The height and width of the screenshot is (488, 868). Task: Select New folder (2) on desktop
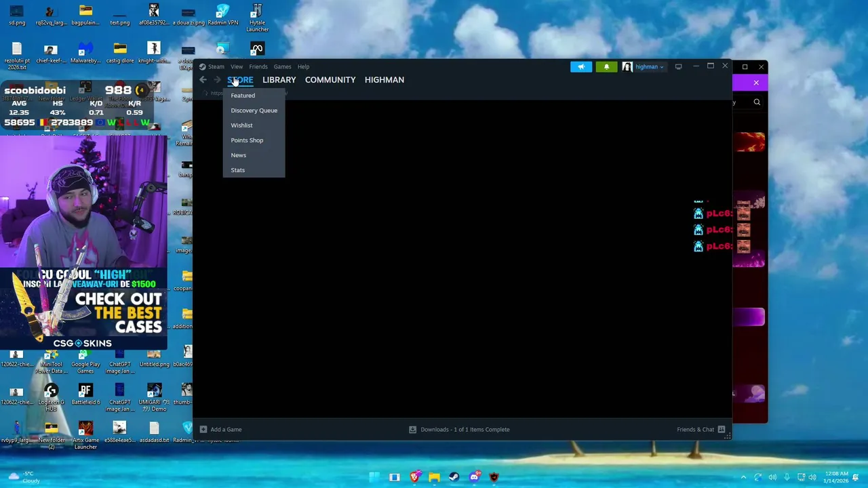[51, 436]
